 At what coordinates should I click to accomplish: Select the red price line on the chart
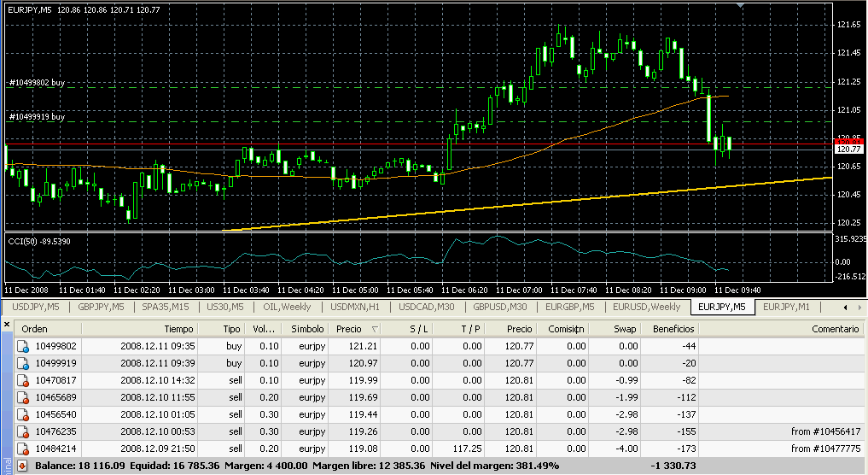tap(341, 145)
